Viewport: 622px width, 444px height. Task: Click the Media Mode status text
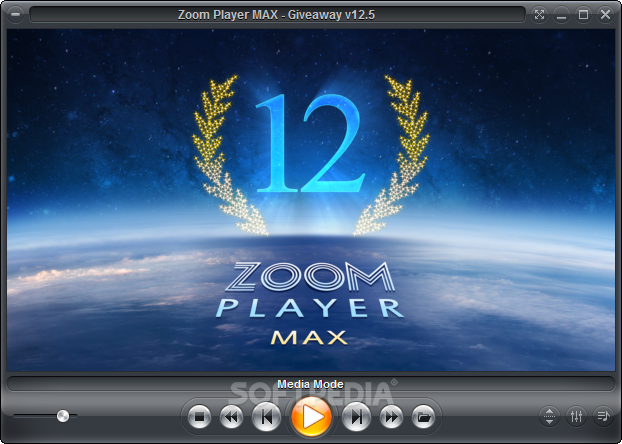point(311,384)
